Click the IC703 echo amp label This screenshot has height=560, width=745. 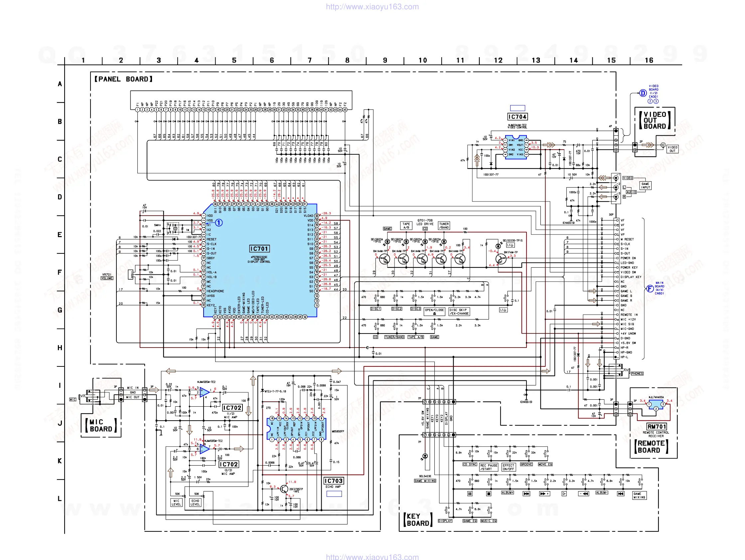click(x=334, y=481)
